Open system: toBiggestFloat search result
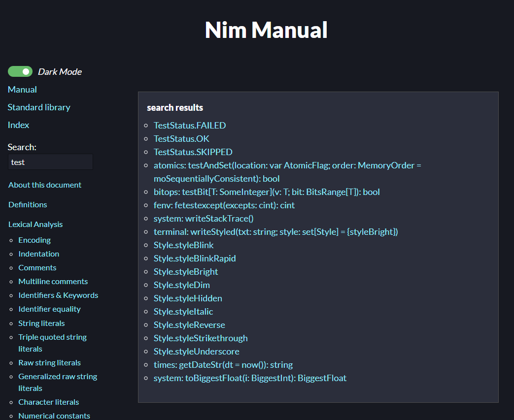Screen dimensions: 514x420 tap(250, 378)
